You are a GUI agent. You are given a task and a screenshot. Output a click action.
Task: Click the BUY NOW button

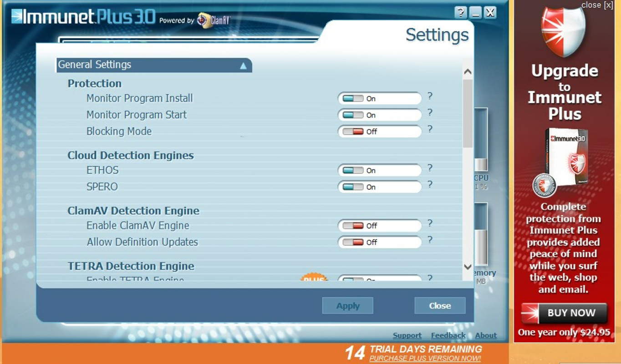click(x=564, y=313)
